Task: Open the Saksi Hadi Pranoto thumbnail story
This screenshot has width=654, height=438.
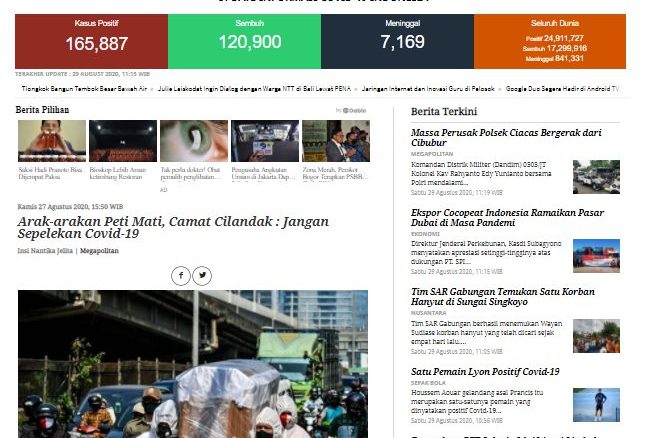Action: (x=52, y=141)
